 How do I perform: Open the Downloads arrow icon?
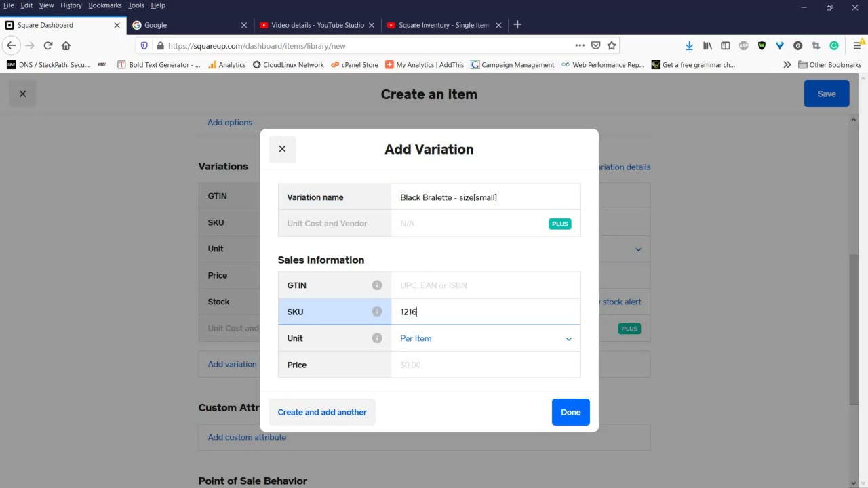tap(689, 45)
